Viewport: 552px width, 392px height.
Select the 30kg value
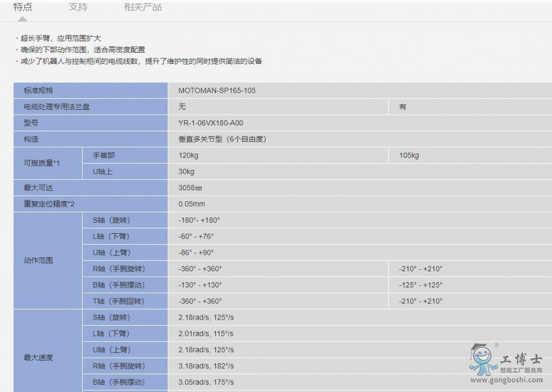coord(186,172)
